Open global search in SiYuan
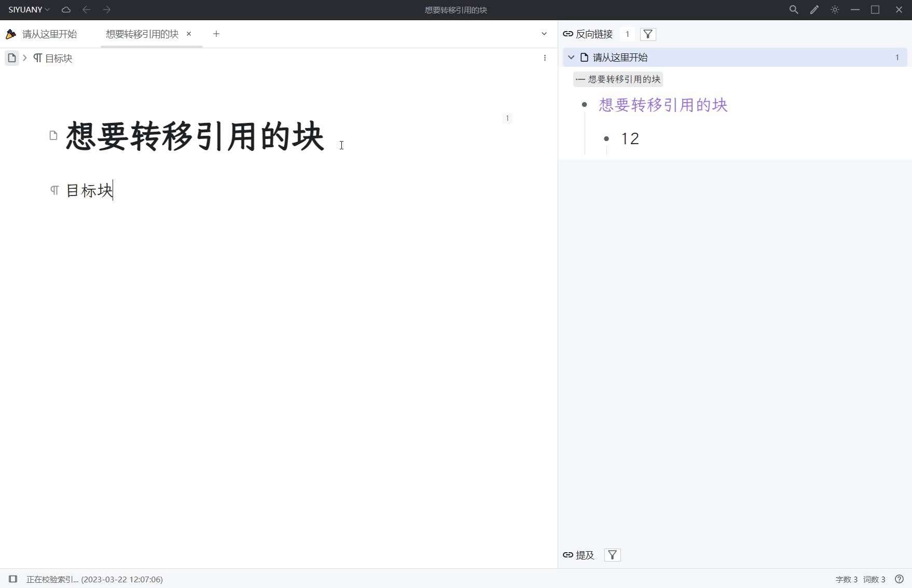Viewport: 912px width, 588px height. [x=793, y=9]
